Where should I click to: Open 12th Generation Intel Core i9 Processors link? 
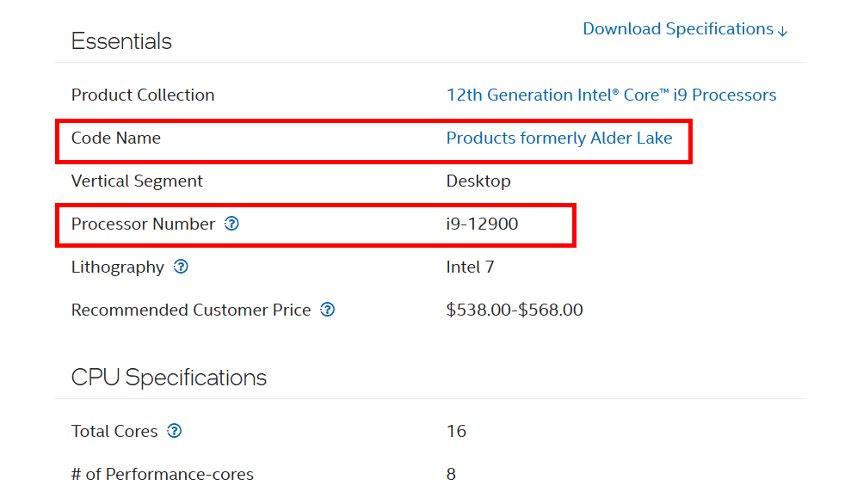tap(611, 95)
